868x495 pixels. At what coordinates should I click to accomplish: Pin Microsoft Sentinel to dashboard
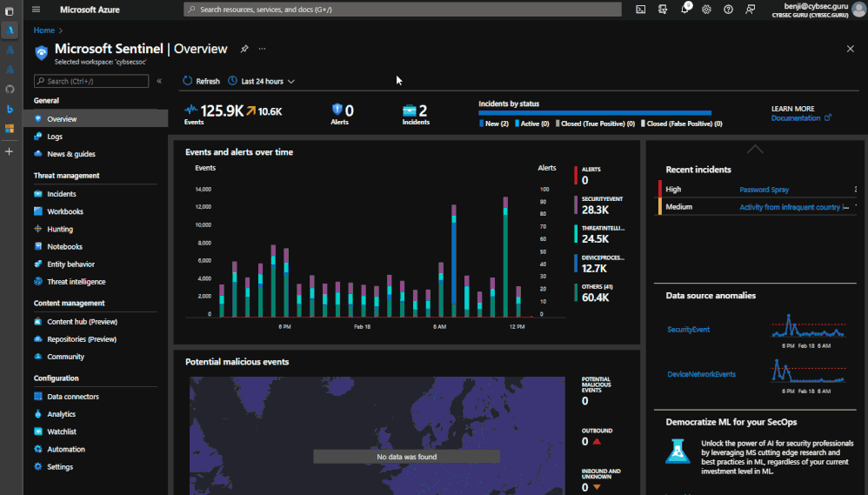tap(244, 49)
